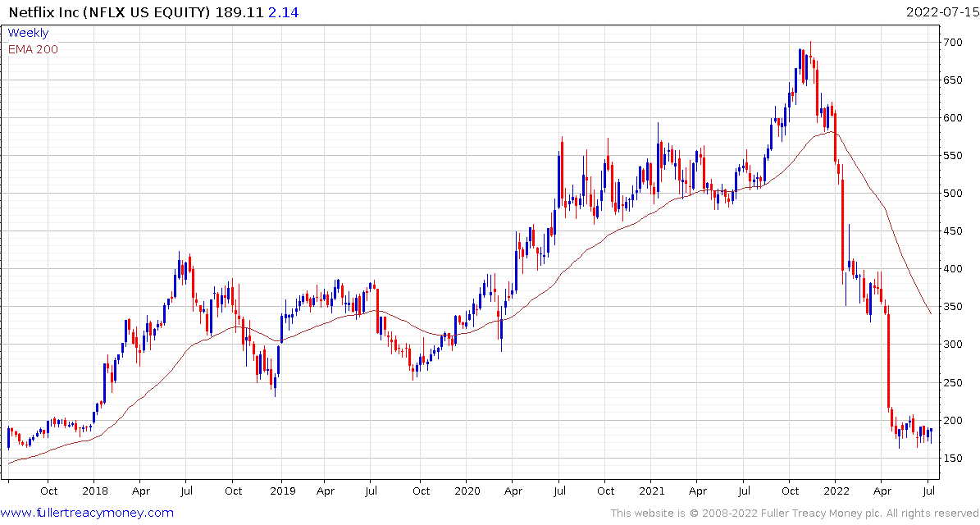The height and width of the screenshot is (525, 980).
Task: Open the www.fullertreacymoney.com link
Action: click(x=87, y=514)
